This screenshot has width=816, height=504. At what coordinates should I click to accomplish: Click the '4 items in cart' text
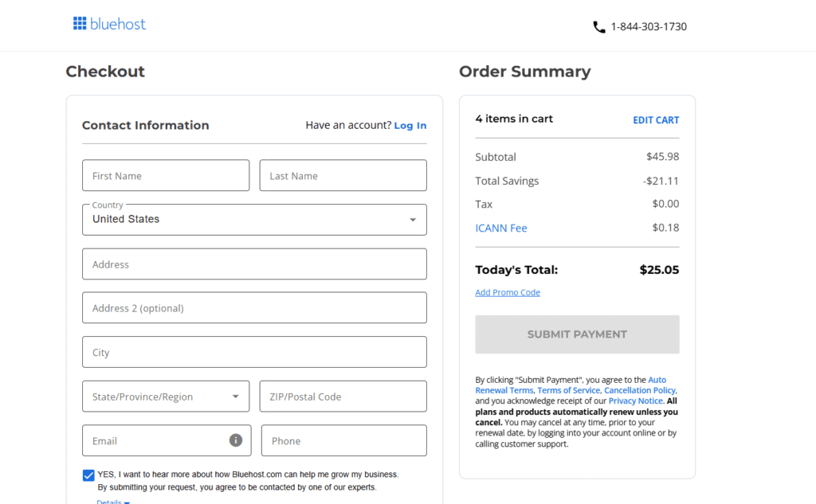(x=514, y=119)
